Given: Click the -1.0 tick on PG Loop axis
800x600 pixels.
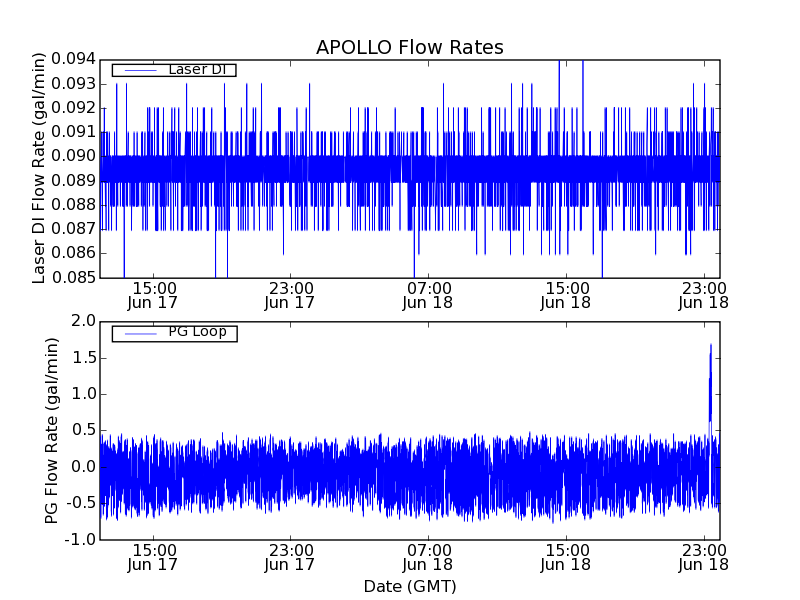Looking at the screenshot, I should (82, 540).
